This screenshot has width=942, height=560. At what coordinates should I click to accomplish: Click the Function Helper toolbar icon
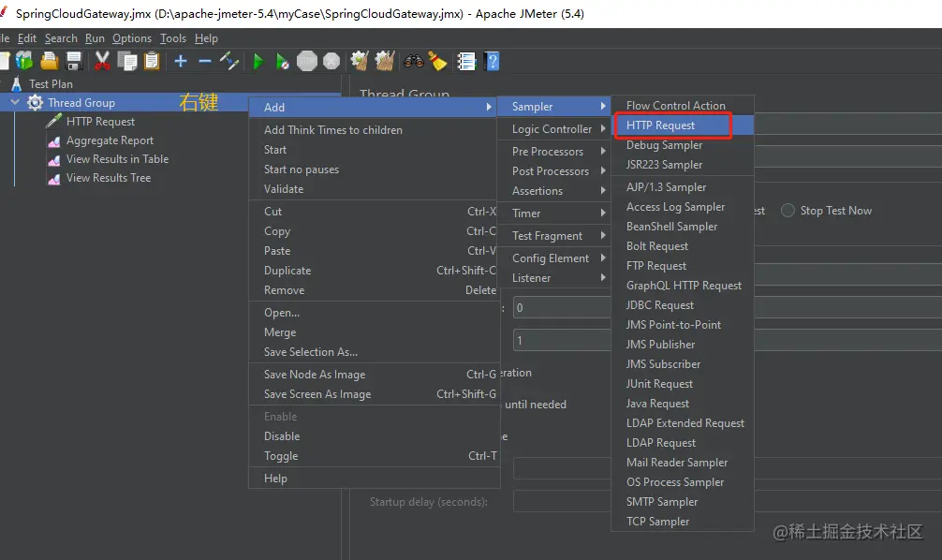point(467,61)
